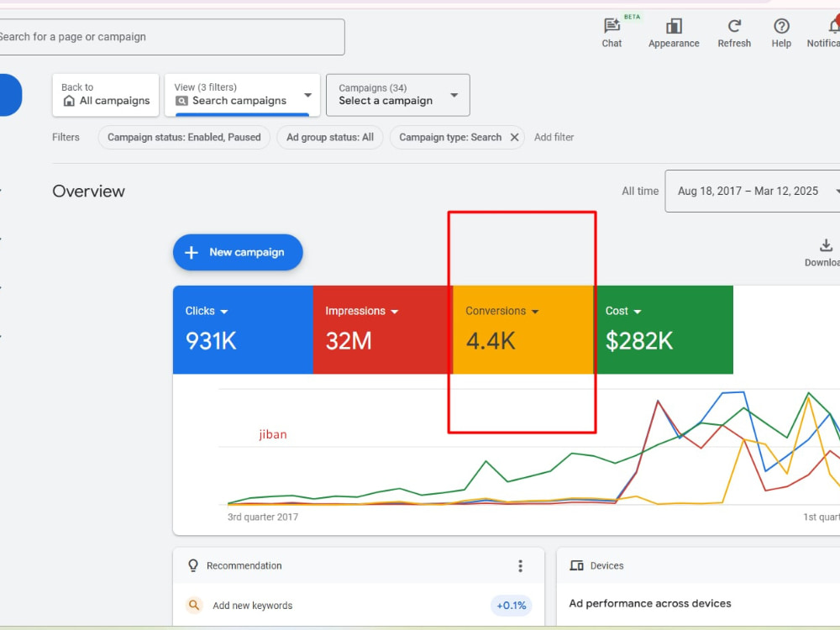
Task: Open the Notifications bell icon
Action: tap(833, 25)
